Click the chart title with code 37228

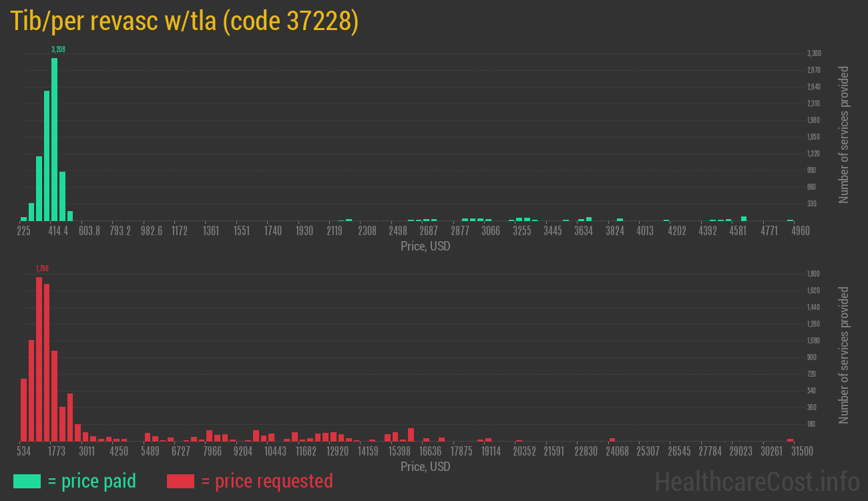(x=184, y=21)
